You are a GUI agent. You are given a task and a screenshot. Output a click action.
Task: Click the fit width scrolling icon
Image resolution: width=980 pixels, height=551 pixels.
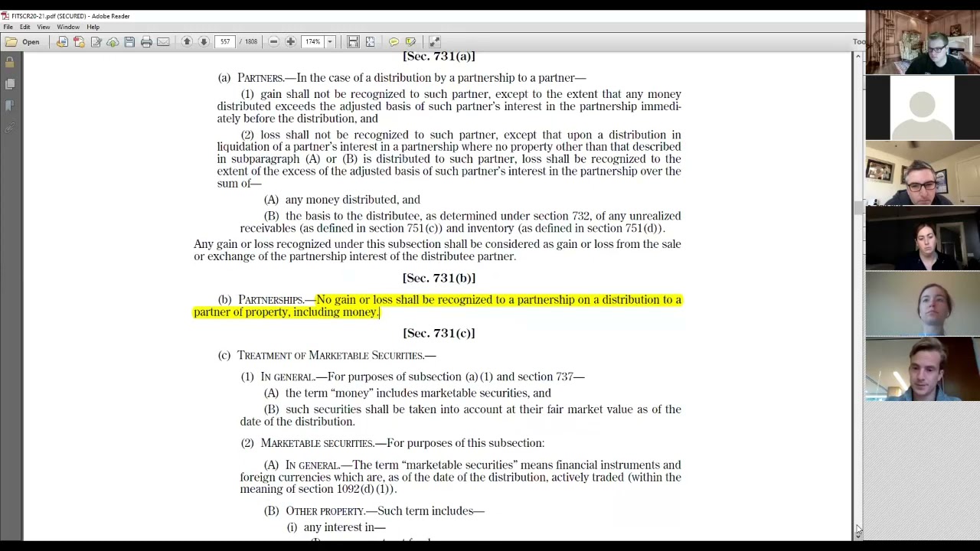tap(353, 41)
